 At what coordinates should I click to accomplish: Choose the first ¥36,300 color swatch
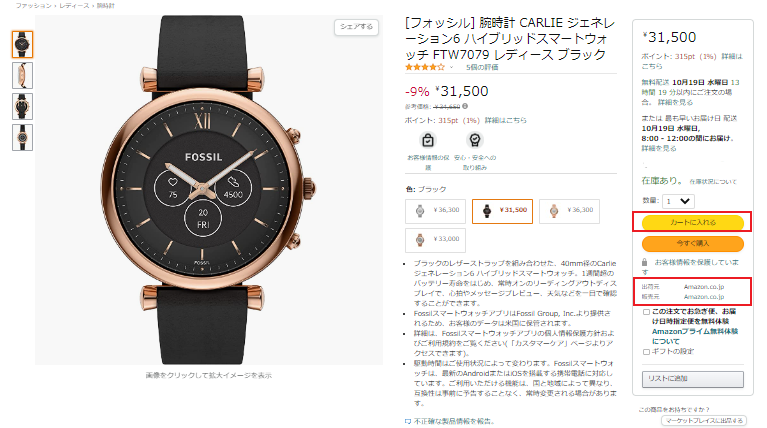point(435,210)
